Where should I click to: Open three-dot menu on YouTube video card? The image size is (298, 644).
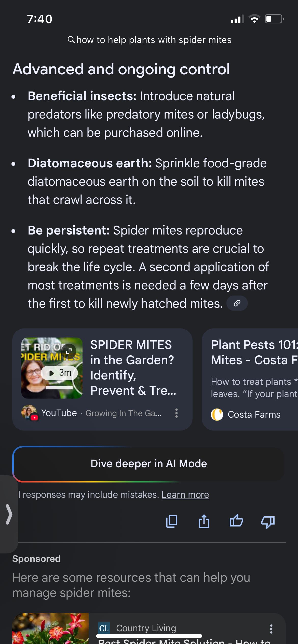(x=176, y=413)
